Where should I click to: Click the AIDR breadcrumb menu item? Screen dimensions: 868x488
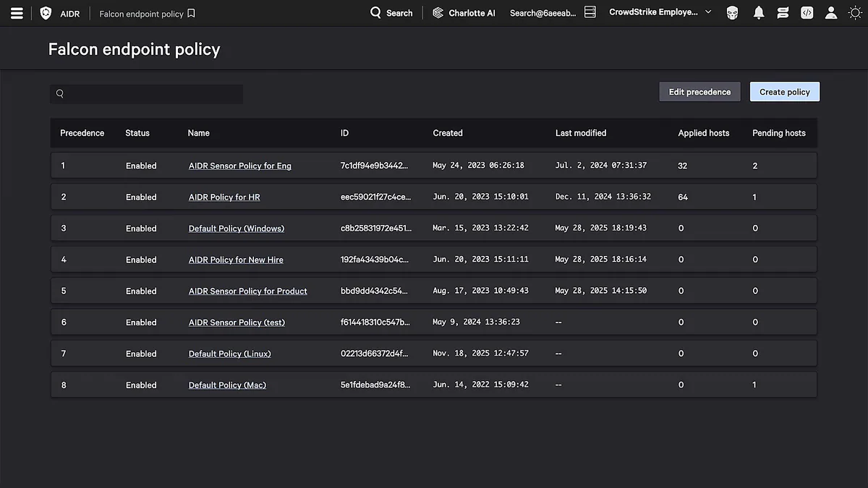tap(71, 12)
